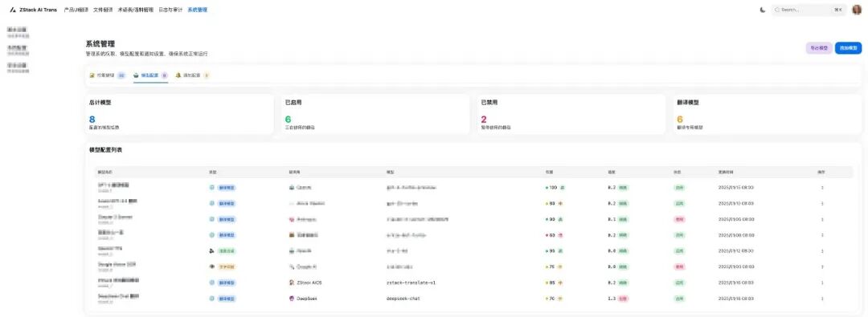
Task: Click the weight value 100
Action: click(553, 188)
